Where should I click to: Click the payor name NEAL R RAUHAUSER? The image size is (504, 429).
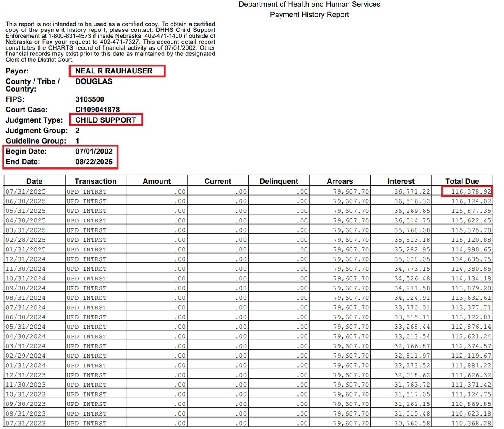point(114,71)
